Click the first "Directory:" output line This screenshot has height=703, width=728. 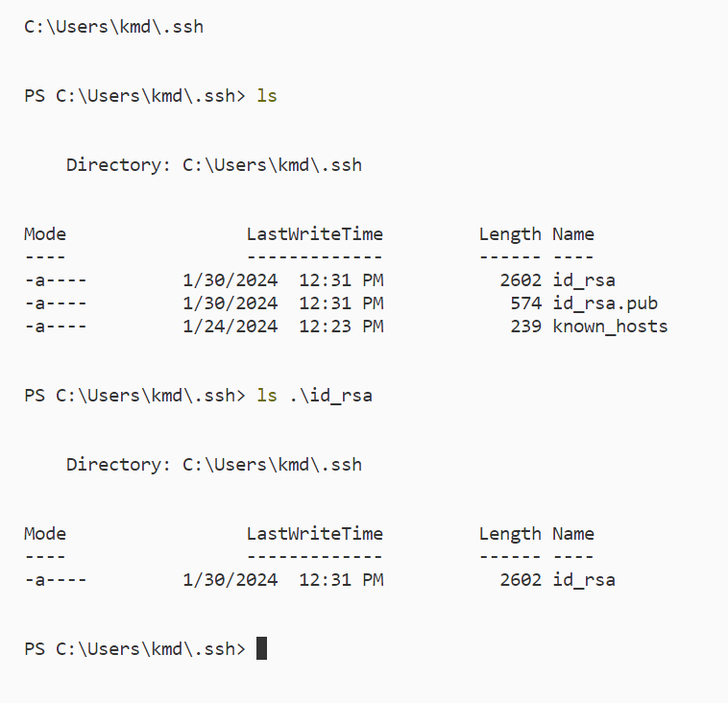213,165
